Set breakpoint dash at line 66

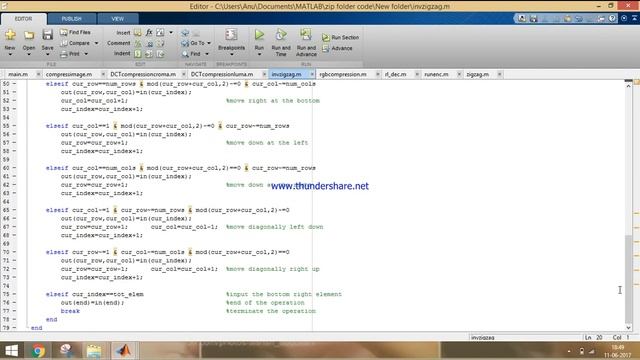pos(14,218)
